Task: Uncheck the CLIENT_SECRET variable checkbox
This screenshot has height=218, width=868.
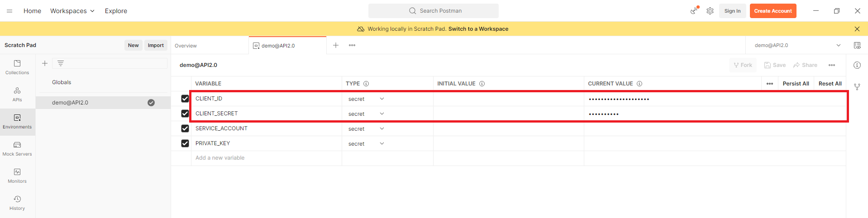Action: tap(185, 114)
